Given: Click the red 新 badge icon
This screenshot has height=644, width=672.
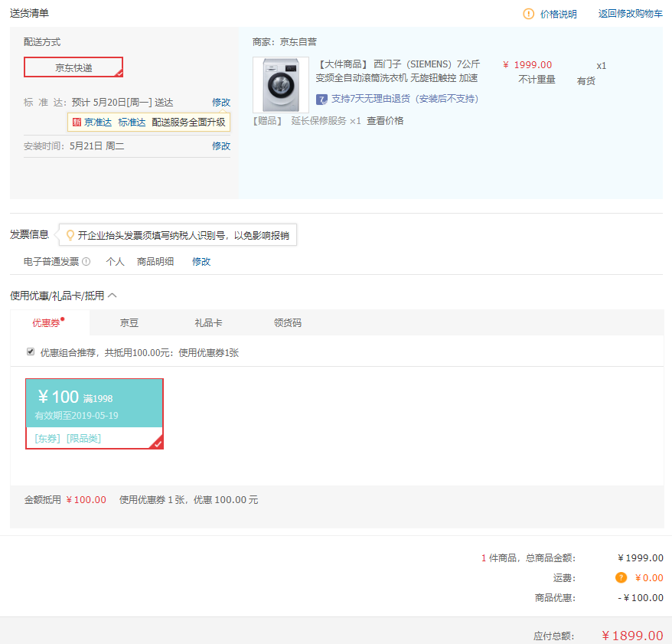Looking at the screenshot, I should 77,123.
